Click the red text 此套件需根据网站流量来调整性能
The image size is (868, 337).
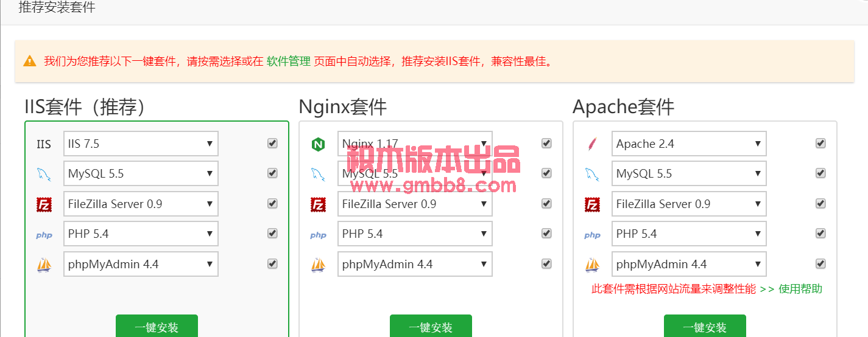(674, 289)
